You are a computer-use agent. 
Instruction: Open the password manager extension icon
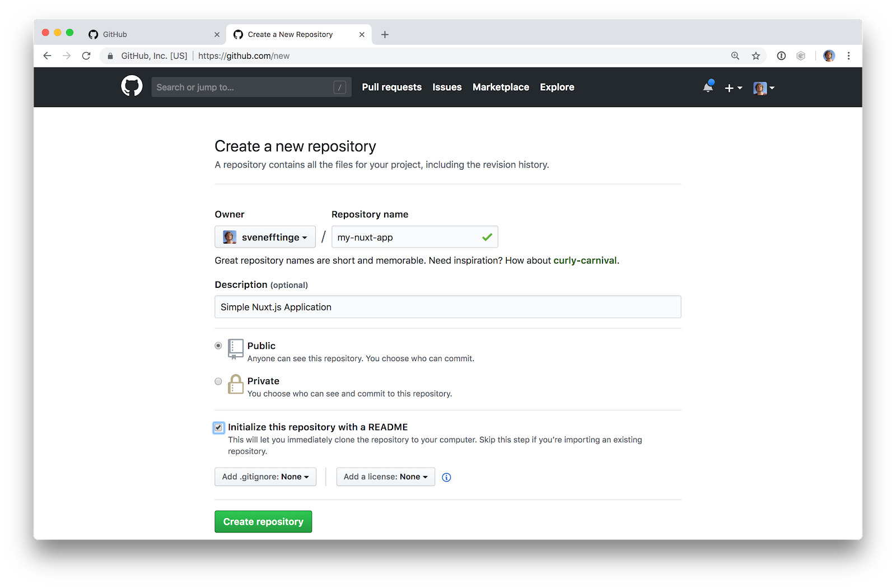(781, 56)
